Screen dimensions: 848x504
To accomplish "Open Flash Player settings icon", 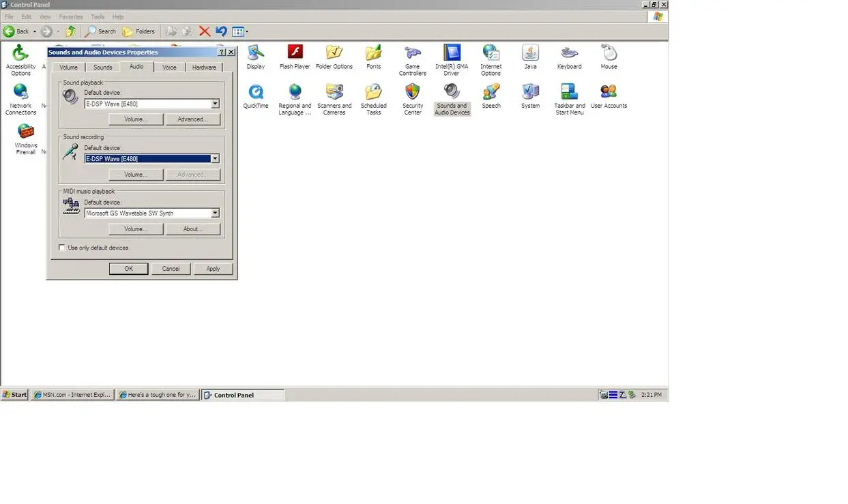I will [295, 57].
